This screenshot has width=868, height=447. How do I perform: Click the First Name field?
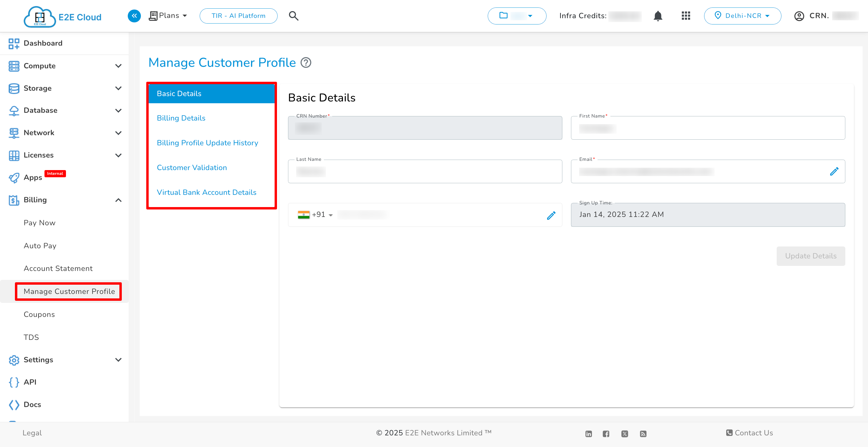[708, 128]
